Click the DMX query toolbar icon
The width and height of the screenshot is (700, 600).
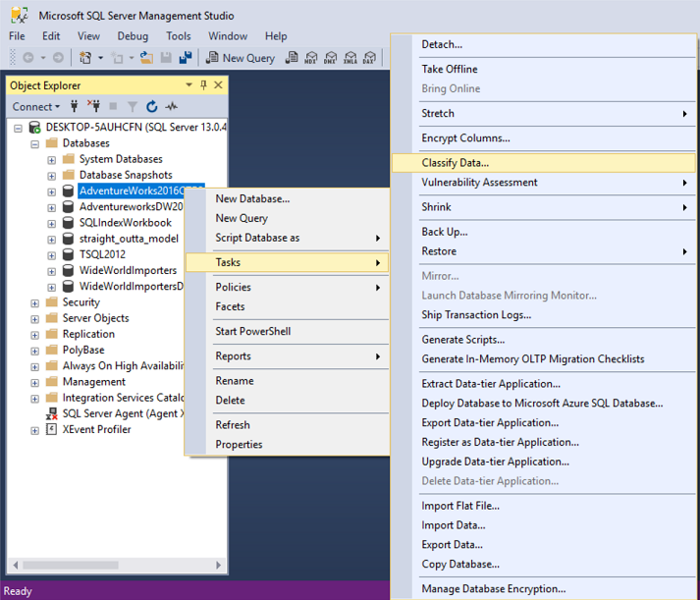click(330, 58)
